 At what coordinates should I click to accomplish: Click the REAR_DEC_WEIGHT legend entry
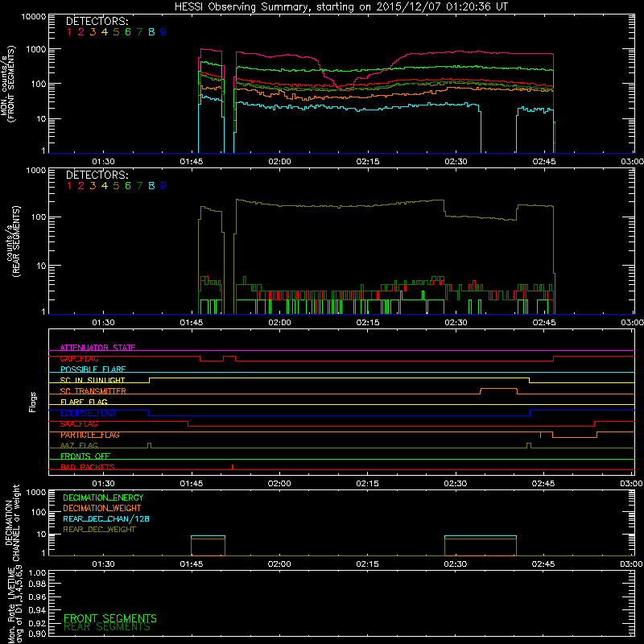point(99,530)
